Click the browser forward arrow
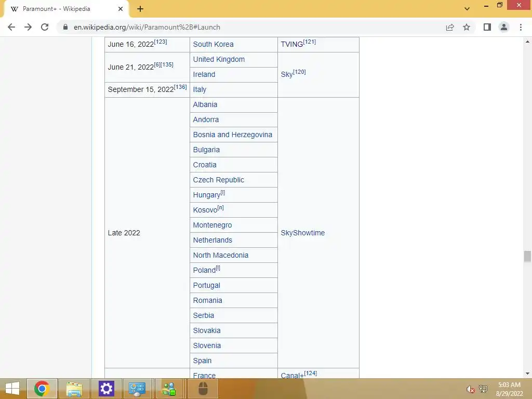 click(x=28, y=27)
